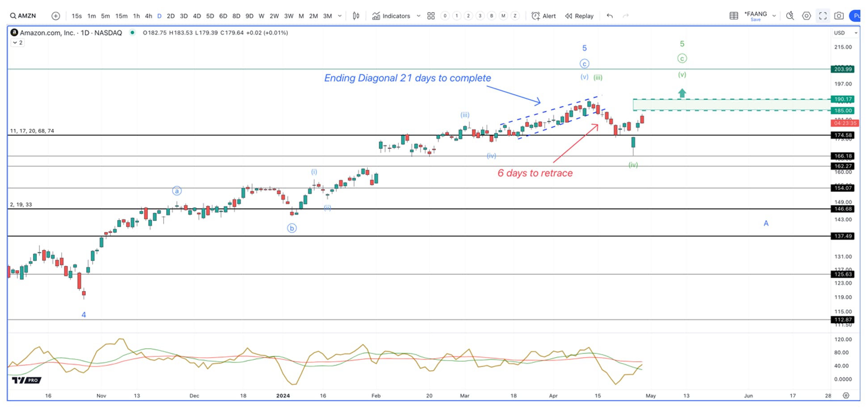Select the circled 'a' wave label
Image resolution: width=868 pixels, height=409 pixels.
pyautogui.click(x=177, y=191)
